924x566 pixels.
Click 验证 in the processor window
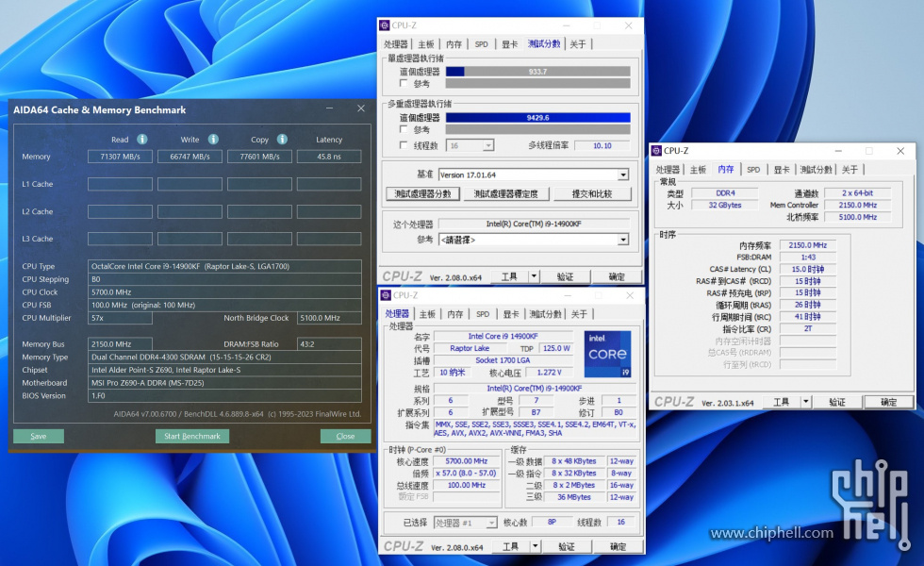(567, 546)
